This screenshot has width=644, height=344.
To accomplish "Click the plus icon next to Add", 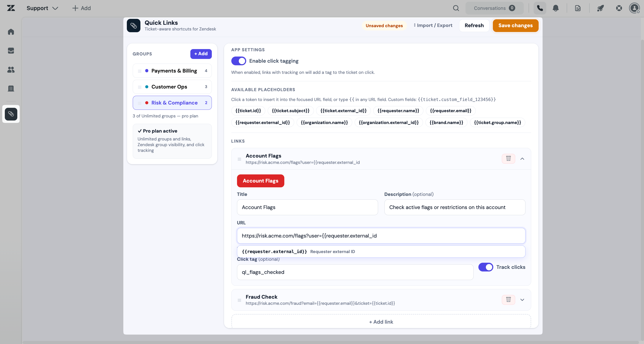I will click(75, 8).
